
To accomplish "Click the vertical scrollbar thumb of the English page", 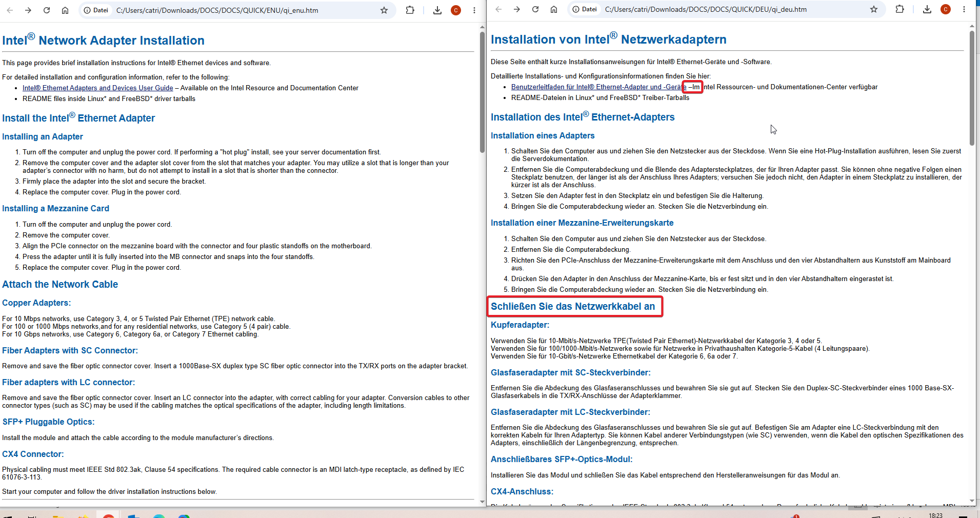I will pos(482,92).
